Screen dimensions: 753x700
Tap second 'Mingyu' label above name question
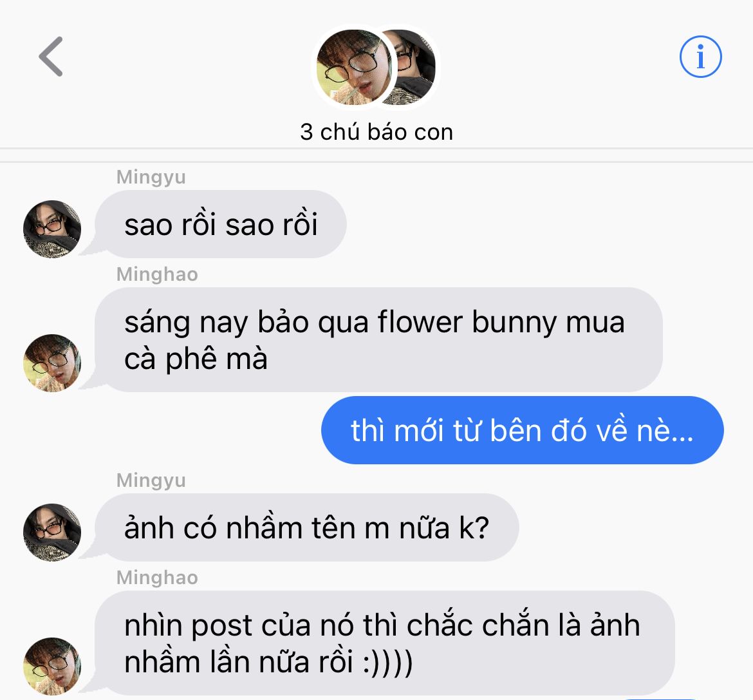(151, 480)
